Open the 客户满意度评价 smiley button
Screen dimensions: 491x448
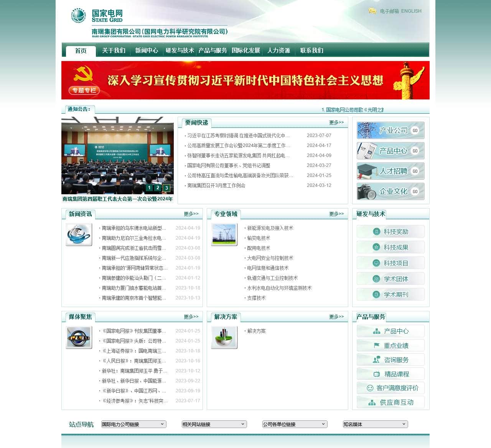click(390, 388)
